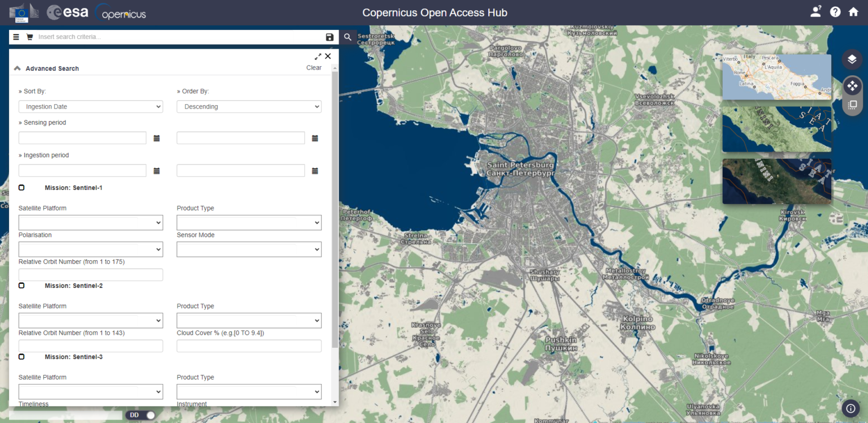Click the European Commission logo
Screen dimensions: 868x423
pyautogui.click(x=24, y=12)
